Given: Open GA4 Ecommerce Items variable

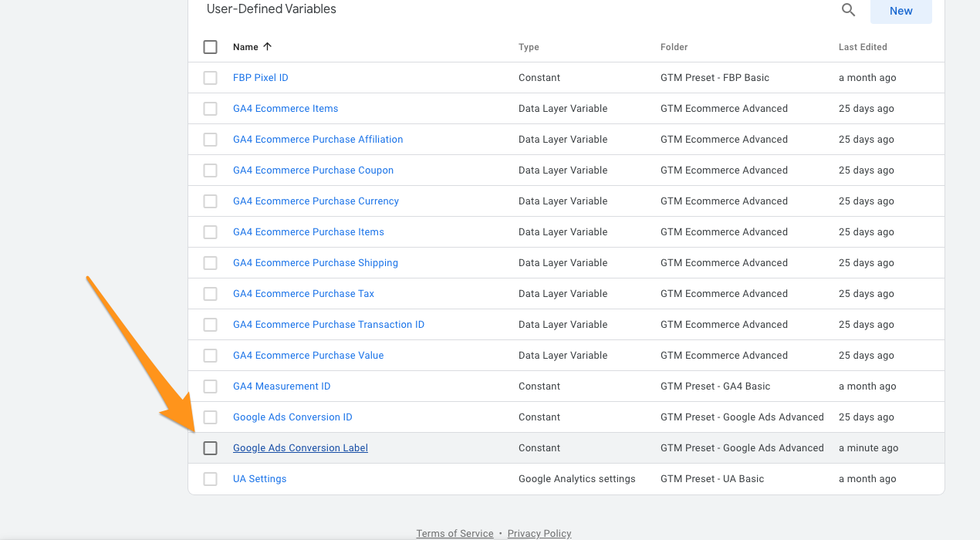Looking at the screenshot, I should coord(286,109).
